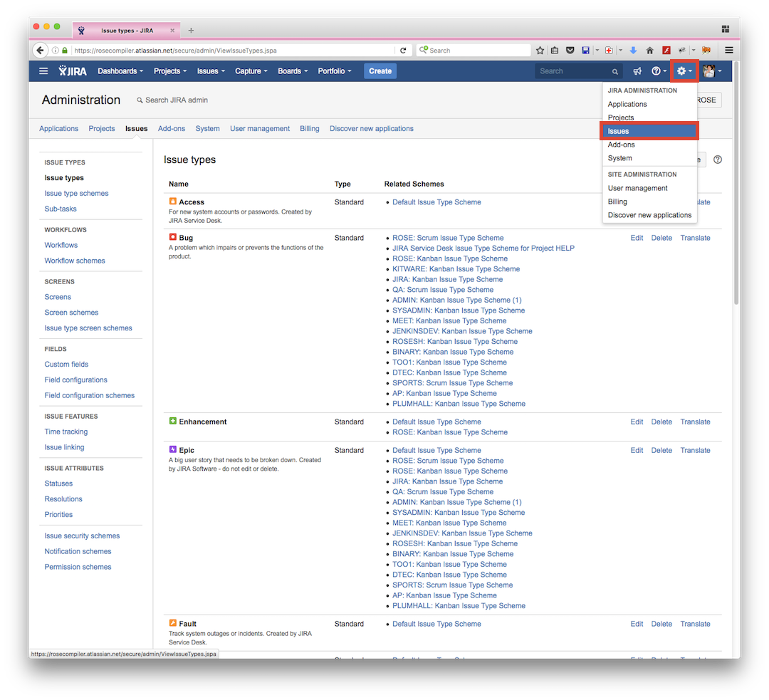This screenshot has width=769, height=700.
Task: Choose User management from the gear menu
Action: [637, 188]
